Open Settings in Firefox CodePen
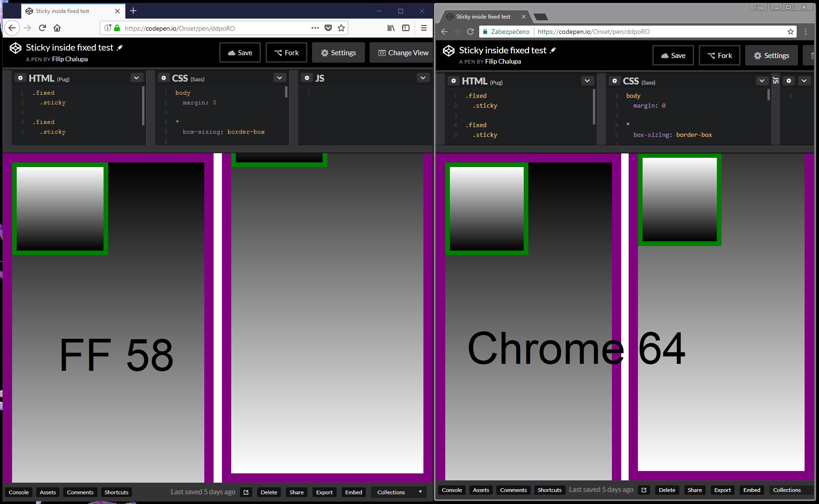The height and width of the screenshot is (504, 819). click(338, 52)
